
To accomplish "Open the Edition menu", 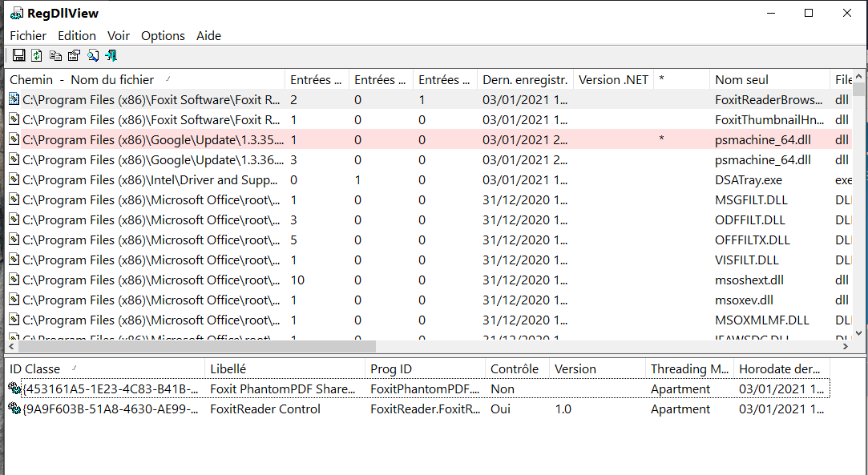I will pos(77,35).
